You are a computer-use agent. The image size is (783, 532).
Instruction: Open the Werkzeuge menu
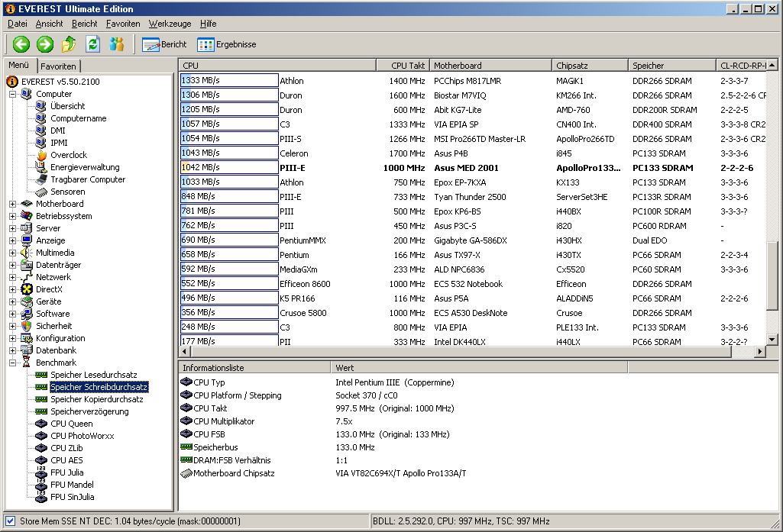[x=170, y=24]
